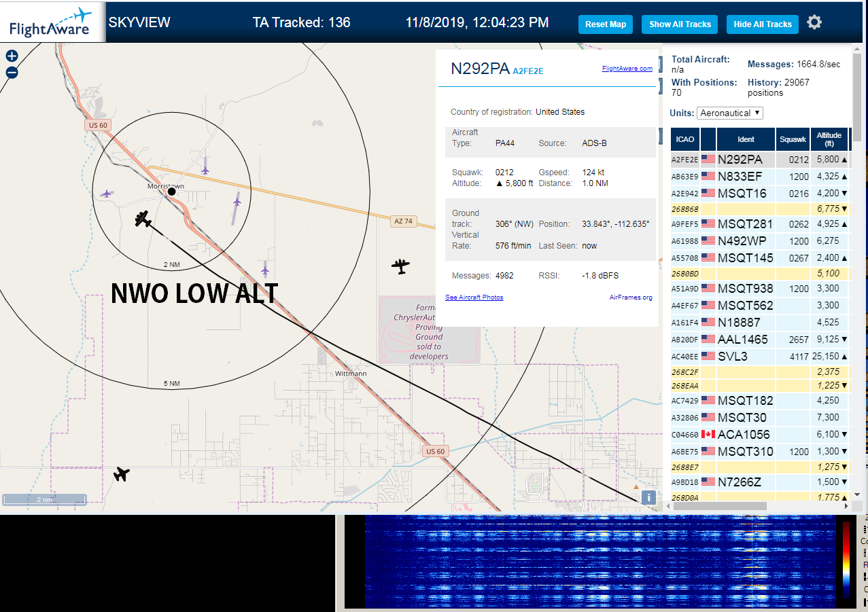Select N18887 aircraft row
Image resolution: width=868 pixels, height=612 pixels.
coord(759,322)
